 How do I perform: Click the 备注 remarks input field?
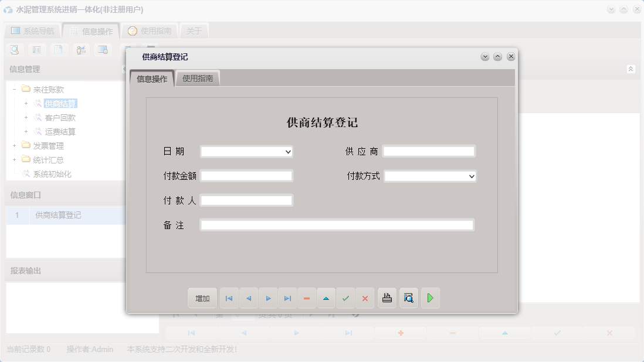click(x=337, y=224)
